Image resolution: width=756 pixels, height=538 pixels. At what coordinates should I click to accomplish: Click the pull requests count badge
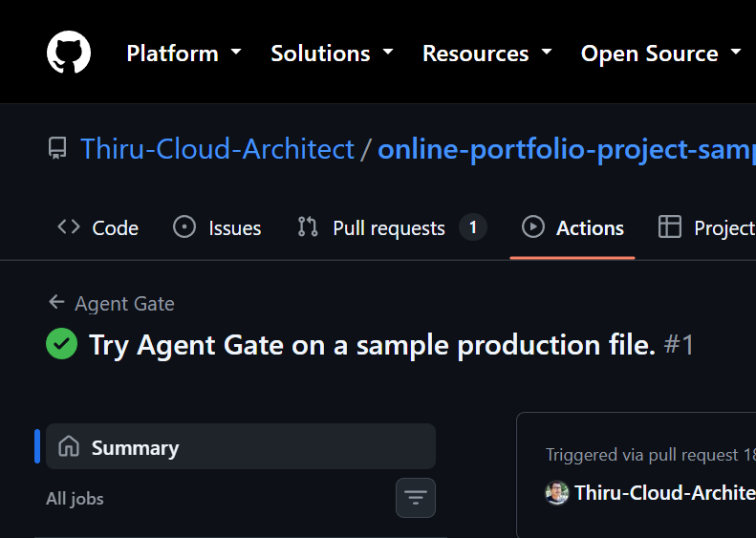(x=472, y=227)
